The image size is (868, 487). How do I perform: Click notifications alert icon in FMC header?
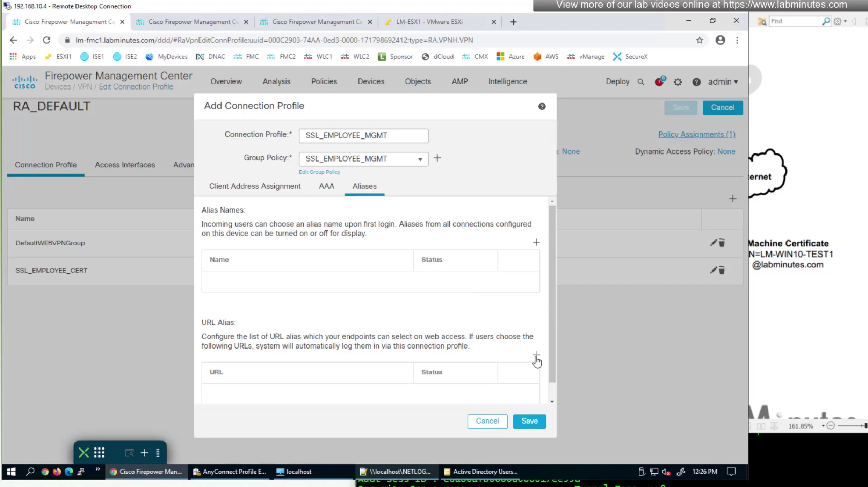659,82
